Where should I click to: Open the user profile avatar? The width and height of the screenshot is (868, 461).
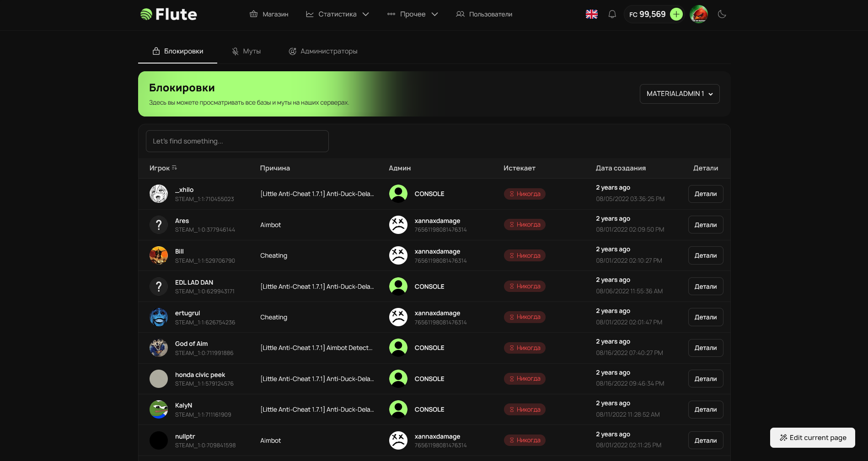point(698,14)
